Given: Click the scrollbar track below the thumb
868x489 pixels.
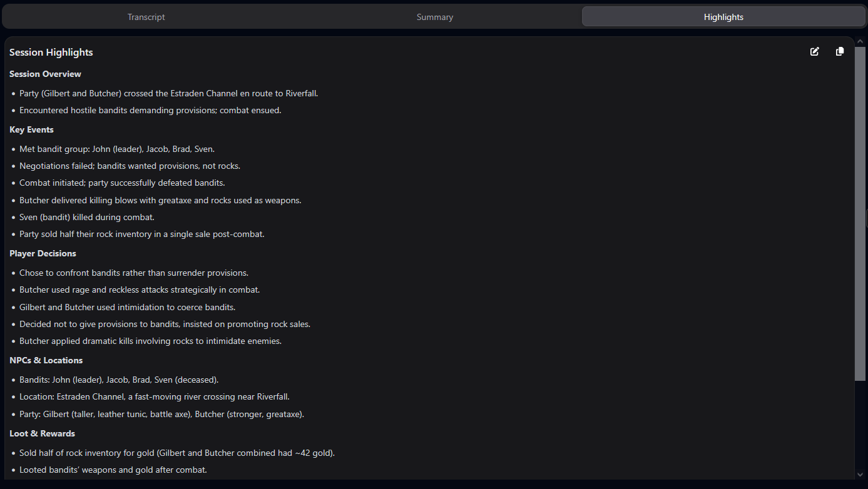Looking at the screenshot, I should (860, 424).
